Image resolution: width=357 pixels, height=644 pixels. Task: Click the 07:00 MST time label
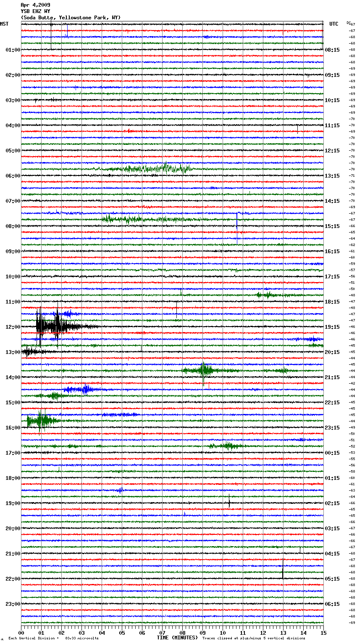click(13, 201)
